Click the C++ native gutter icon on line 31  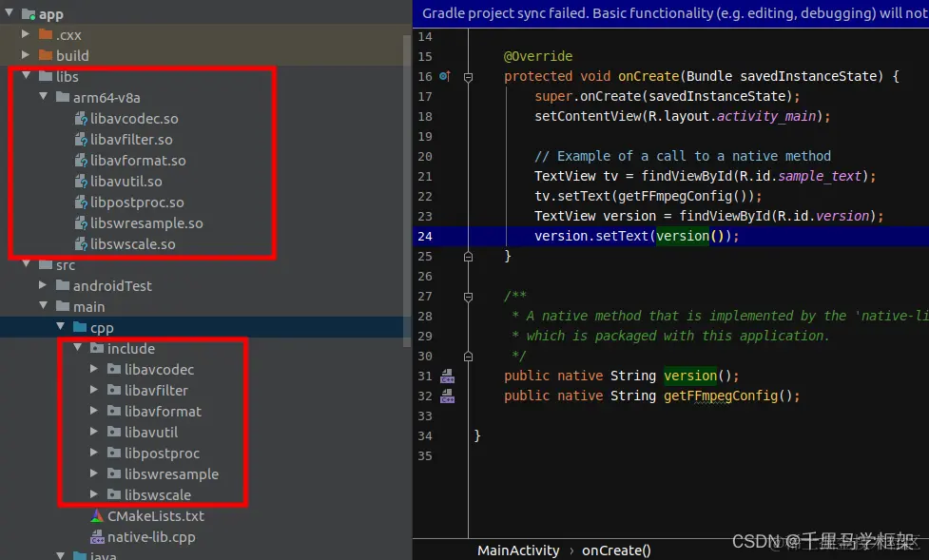coord(447,376)
